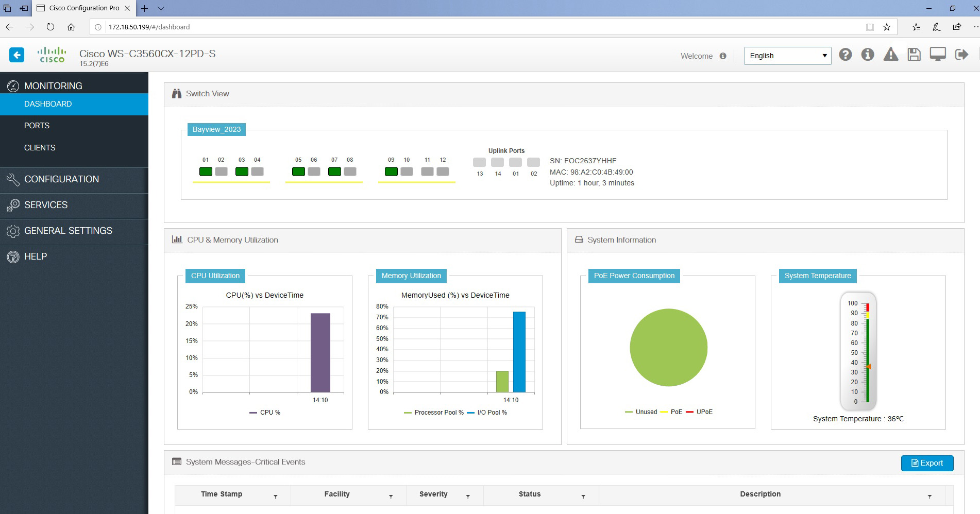Open the alerts warning triangle icon
The width and height of the screenshot is (980, 514).
click(891, 55)
